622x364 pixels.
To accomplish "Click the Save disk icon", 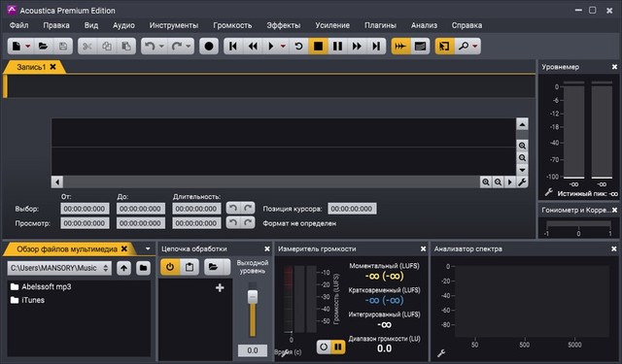I will tap(63, 47).
